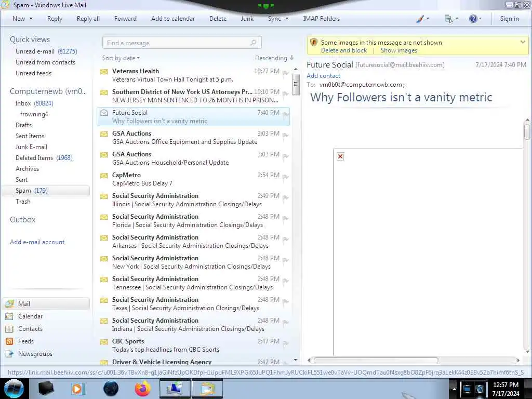Flag the GSA Auctions Office Equipment message
This screenshot has width=532, height=399.
point(285,136)
